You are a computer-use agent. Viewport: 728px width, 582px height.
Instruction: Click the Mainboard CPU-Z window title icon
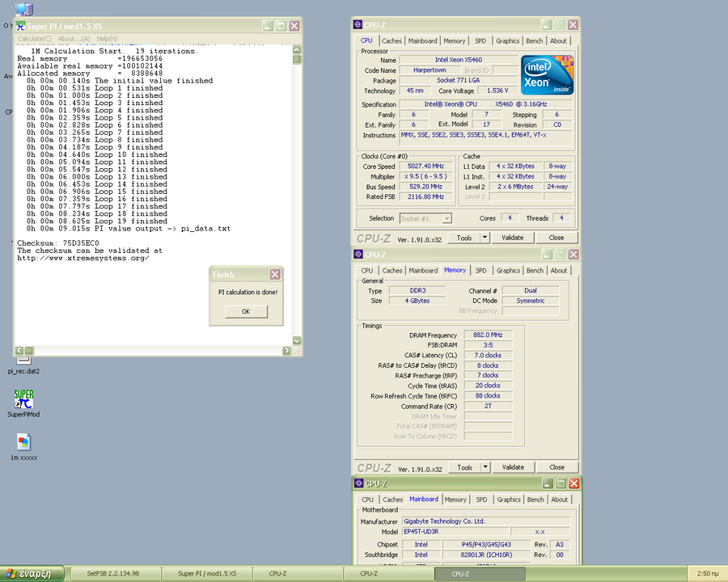point(358,483)
